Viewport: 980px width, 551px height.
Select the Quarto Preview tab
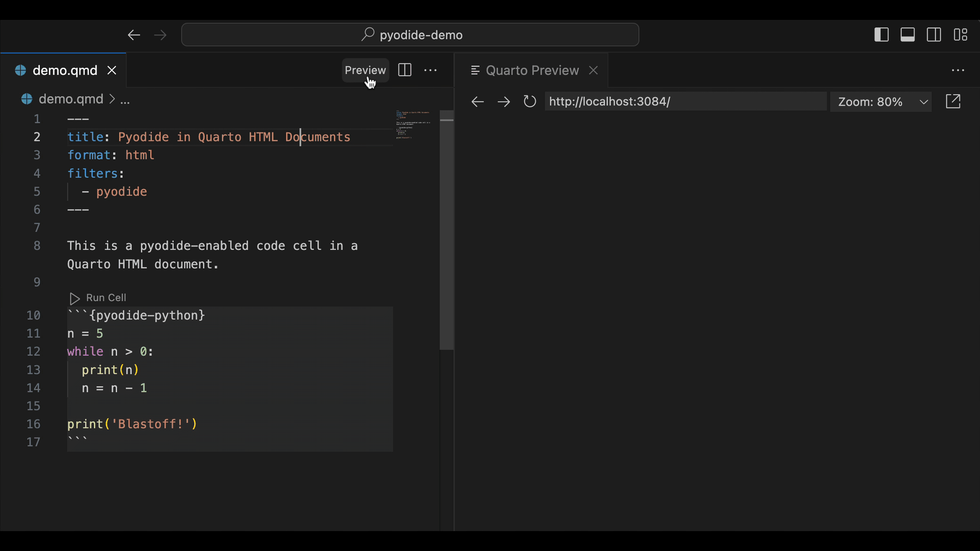click(532, 70)
